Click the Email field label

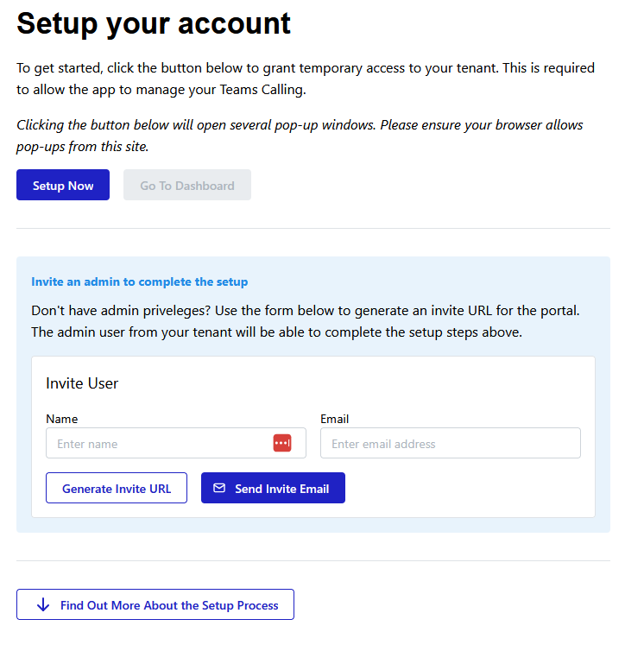(334, 419)
